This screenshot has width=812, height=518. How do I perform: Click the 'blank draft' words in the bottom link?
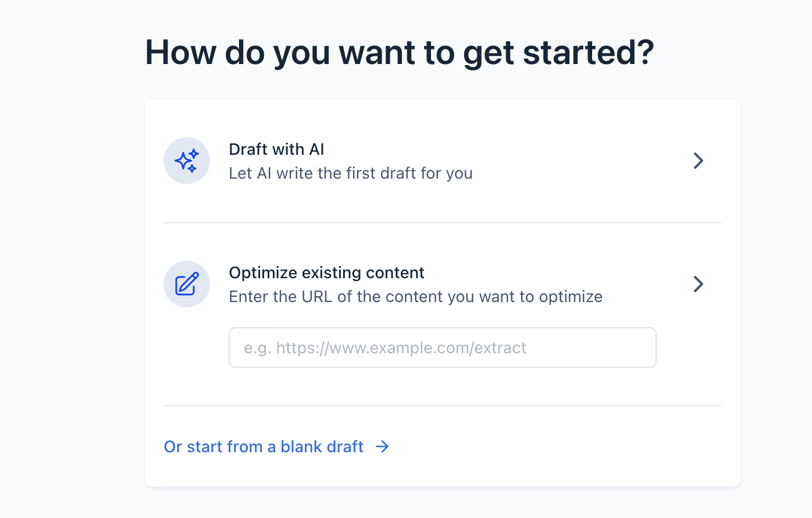click(x=322, y=446)
